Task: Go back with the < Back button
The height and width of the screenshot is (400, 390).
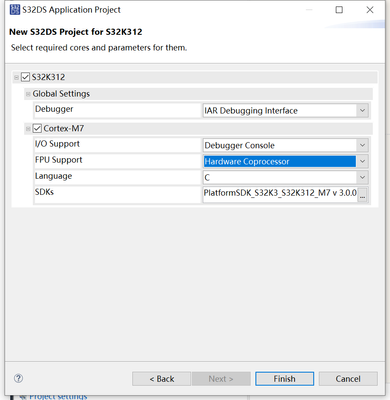Action: pos(162,379)
